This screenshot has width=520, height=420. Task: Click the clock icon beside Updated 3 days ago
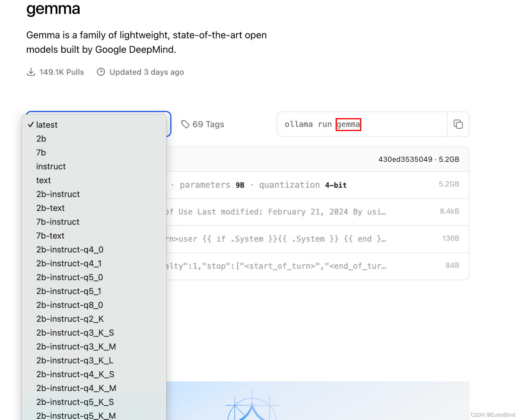pyautogui.click(x=101, y=72)
